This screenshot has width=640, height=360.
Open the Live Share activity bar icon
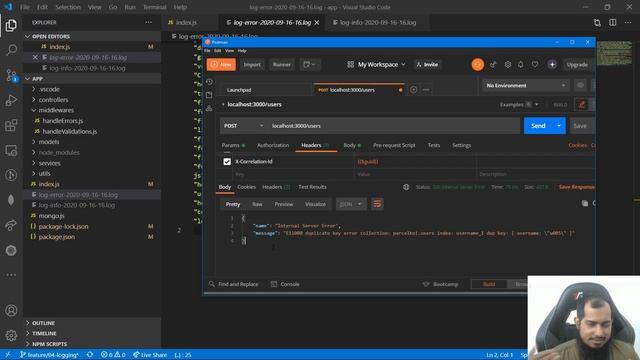pos(11,225)
